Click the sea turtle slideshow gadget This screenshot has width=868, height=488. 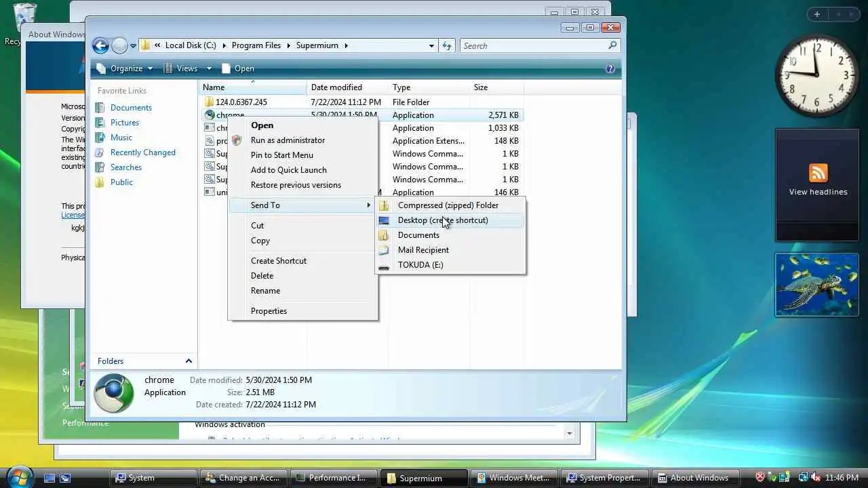(817, 285)
